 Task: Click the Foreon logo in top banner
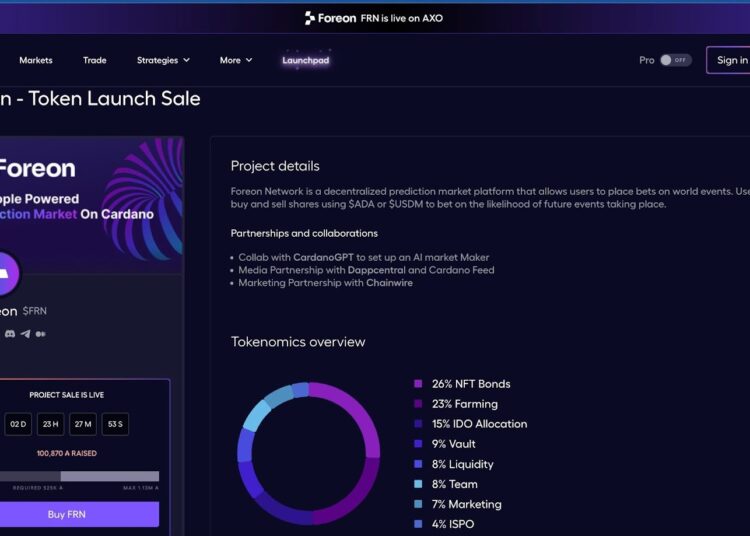[331, 18]
